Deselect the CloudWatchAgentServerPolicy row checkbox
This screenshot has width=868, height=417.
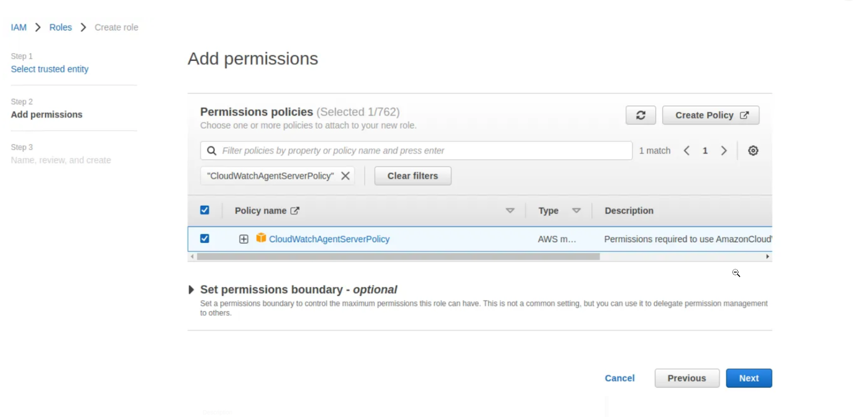[x=205, y=238]
